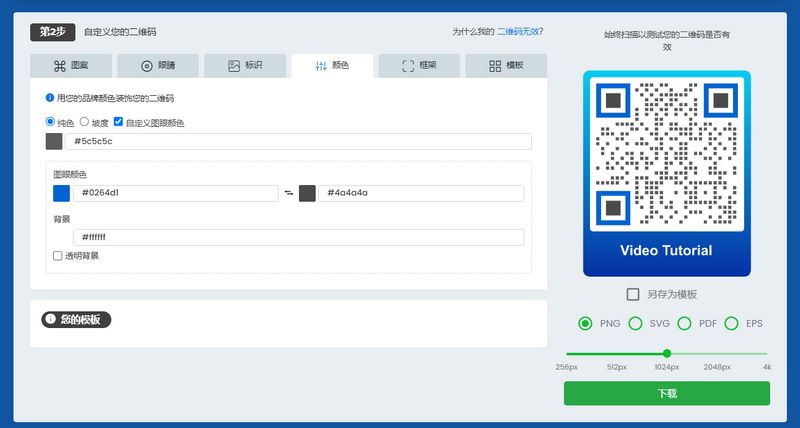Choose PDF download format

tap(684, 323)
